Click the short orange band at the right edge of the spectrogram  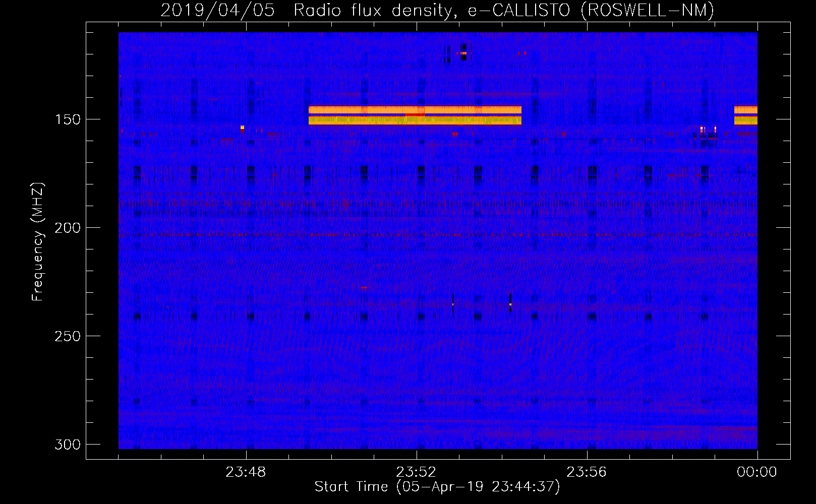(x=745, y=115)
